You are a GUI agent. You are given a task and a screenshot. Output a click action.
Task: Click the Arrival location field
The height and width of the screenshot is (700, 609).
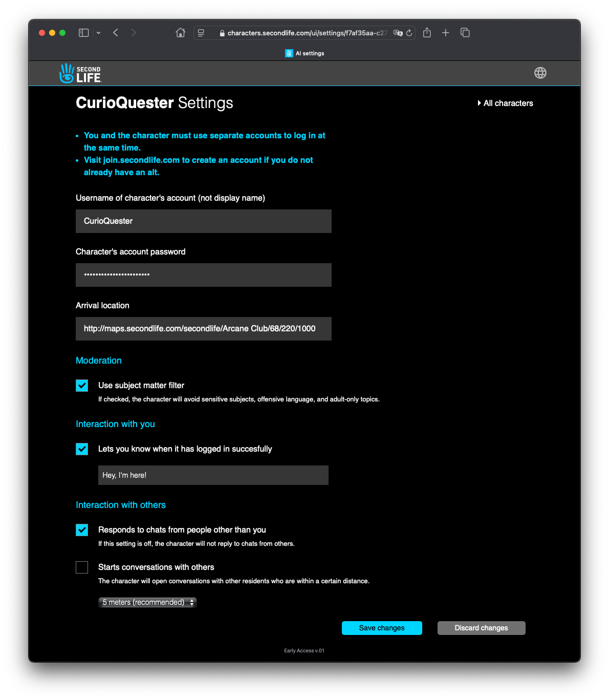(204, 329)
